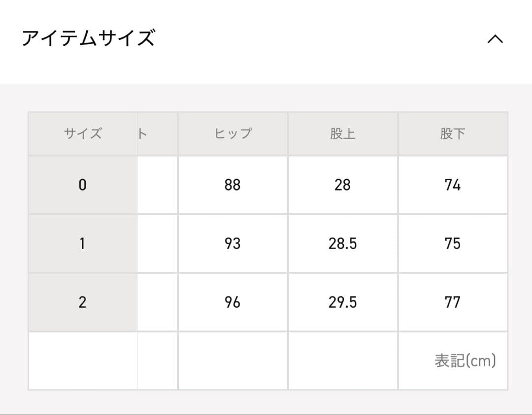Click the 表記(cm) unit note
The width and height of the screenshot is (532, 415).
(x=465, y=361)
